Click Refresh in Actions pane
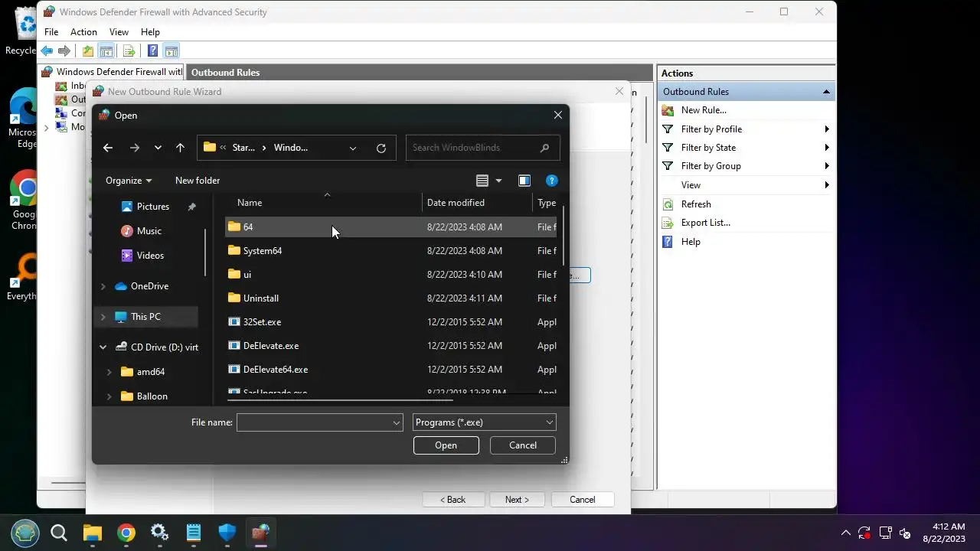This screenshot has height=551, width=980. pos(696,204)
